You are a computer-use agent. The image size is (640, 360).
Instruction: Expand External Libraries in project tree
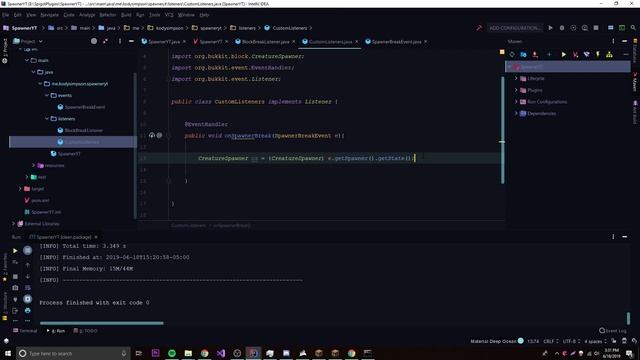13,224
